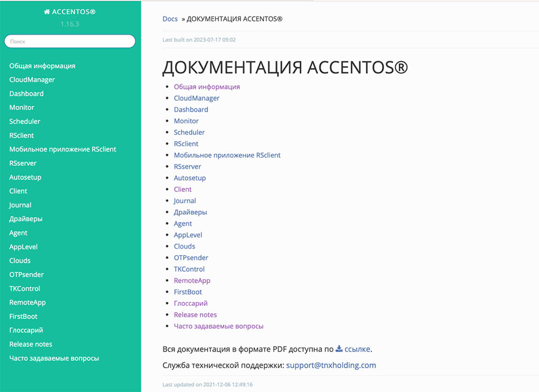The height and width of the screenshot is (392, 539).
Task: Follow the RSserver link in main content
Action: click(x=187, y=167)
